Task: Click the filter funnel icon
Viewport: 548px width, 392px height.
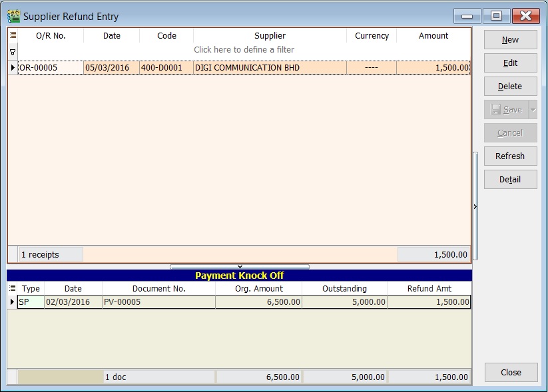Action: click(x=13, y=50)
